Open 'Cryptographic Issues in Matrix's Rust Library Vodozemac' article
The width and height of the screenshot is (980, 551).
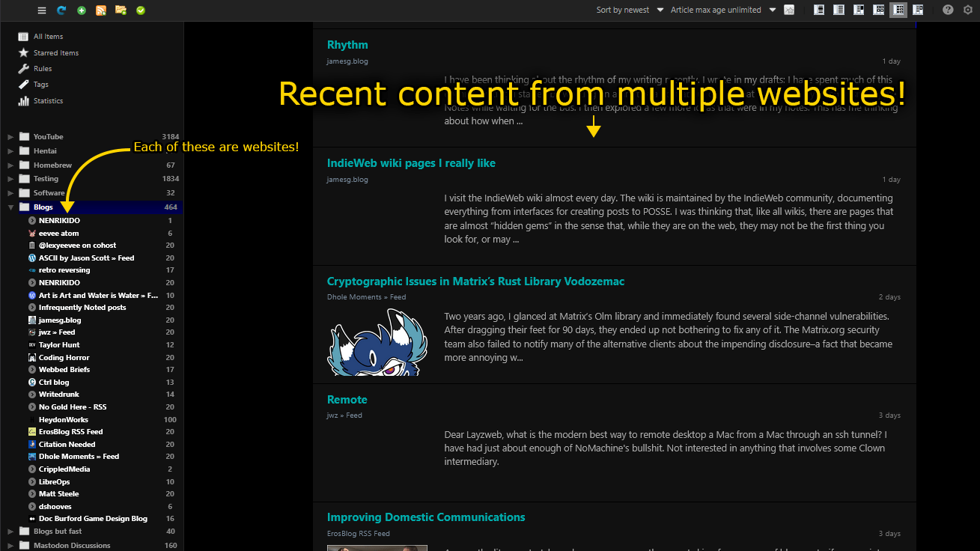(475, 281)
